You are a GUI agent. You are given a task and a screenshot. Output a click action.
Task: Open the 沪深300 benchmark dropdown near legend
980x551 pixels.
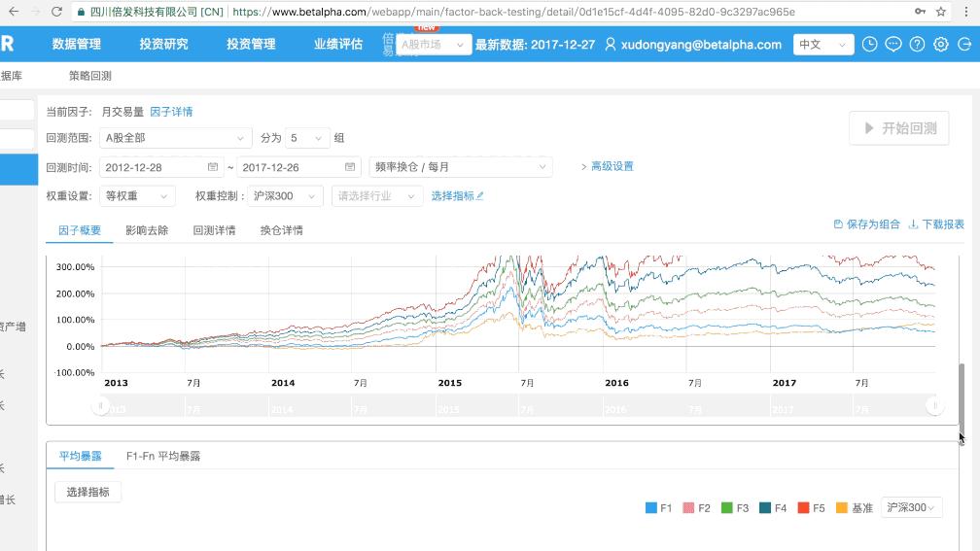point(911,508)
